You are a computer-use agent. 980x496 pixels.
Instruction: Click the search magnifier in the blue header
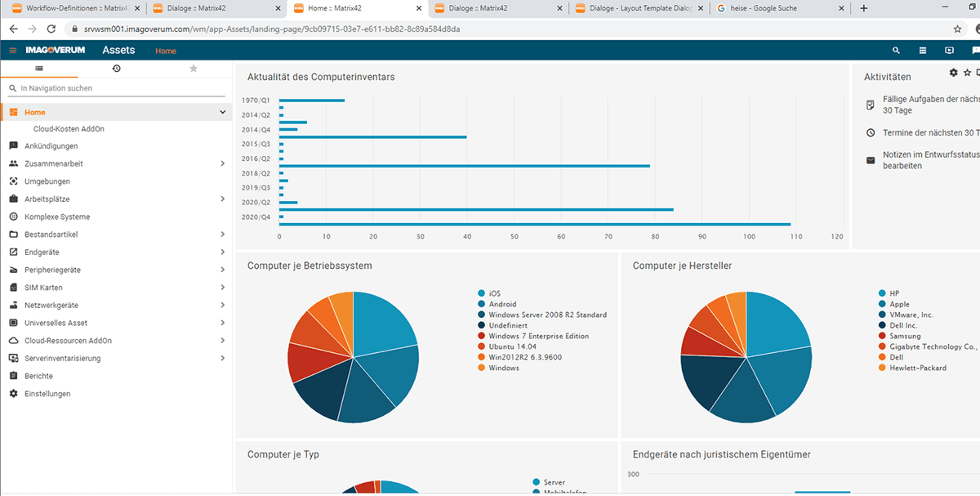tap(896, 51)
